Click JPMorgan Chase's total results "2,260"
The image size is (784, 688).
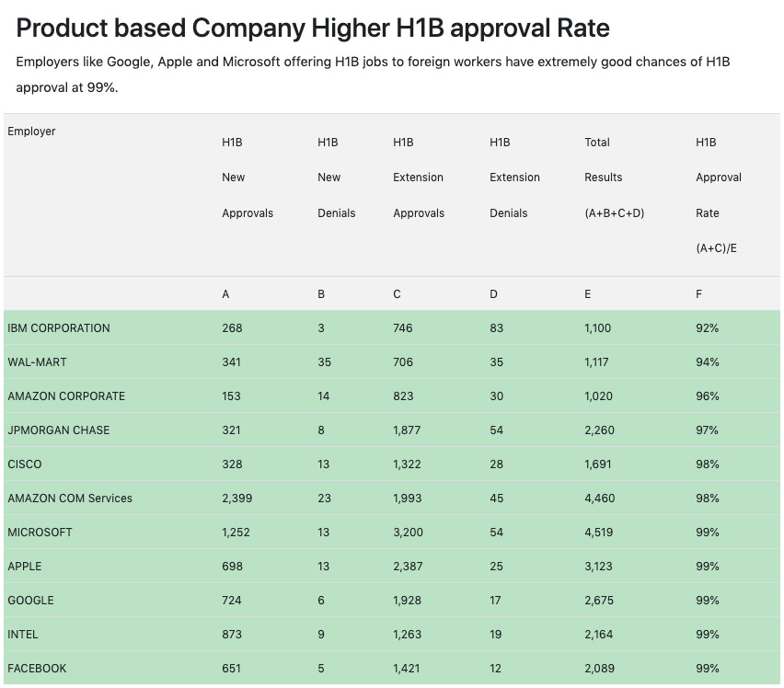tap(599, 430)
